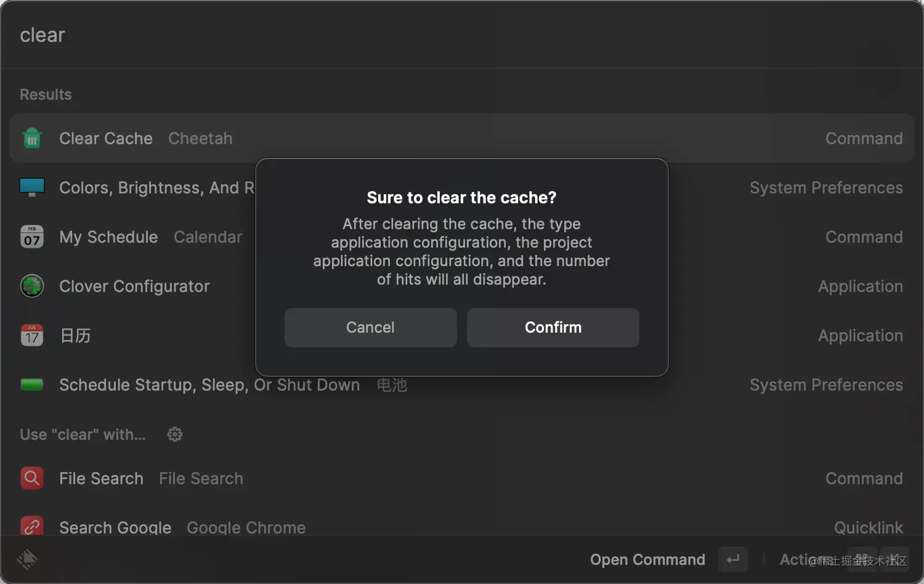Screen dimensions: 924x584
Task: Click the Raycast logo in bottom bar
Action: coord(27,559)
